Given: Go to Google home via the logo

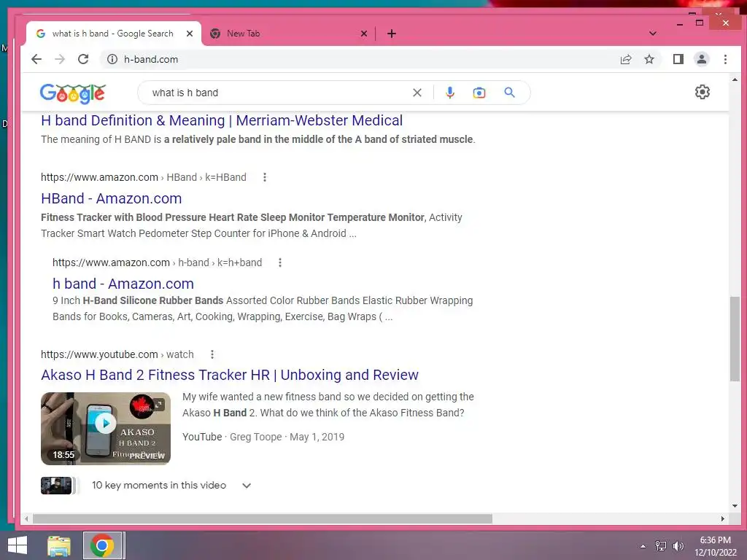Looking at the screenshot, I should tap(73, 93).
